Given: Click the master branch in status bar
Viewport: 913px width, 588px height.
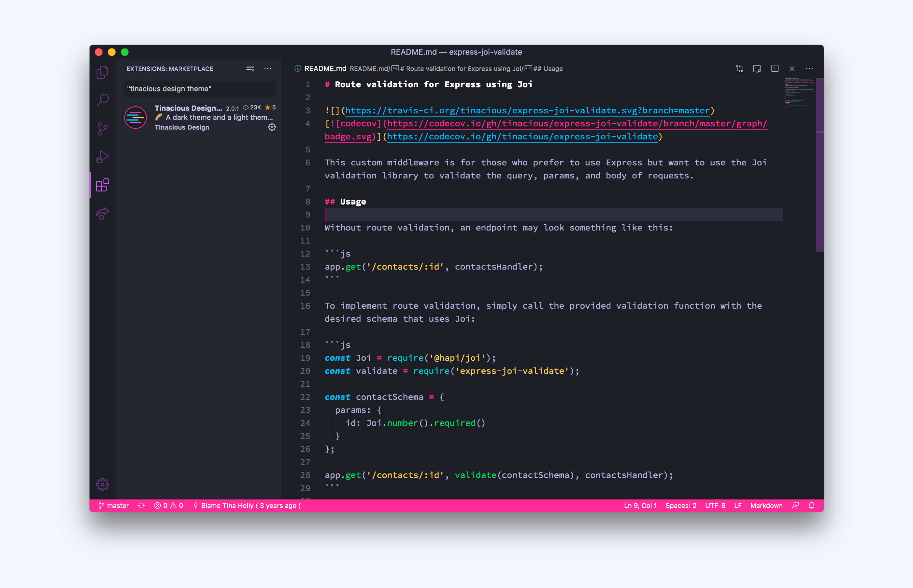Looking at the screenshot, I should point(113,506).
